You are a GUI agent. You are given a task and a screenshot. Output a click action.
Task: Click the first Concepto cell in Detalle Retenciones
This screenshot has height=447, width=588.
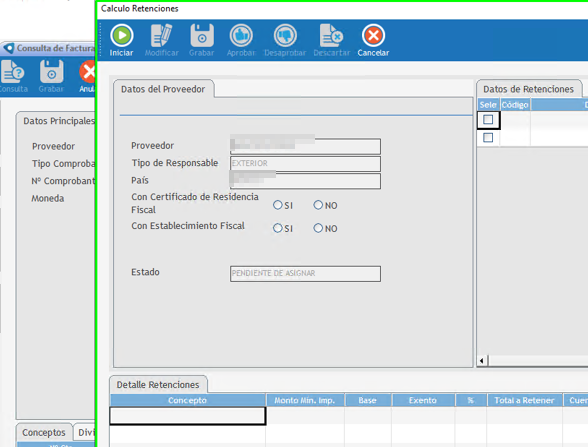pyautogui.click(x=188, y=416)
